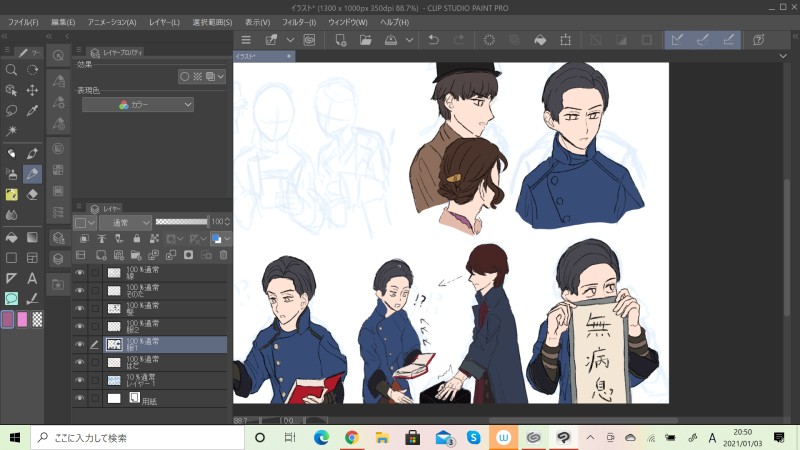Select the Eraser tool
This screenshot has height=450, width=800.
[32, 194]
